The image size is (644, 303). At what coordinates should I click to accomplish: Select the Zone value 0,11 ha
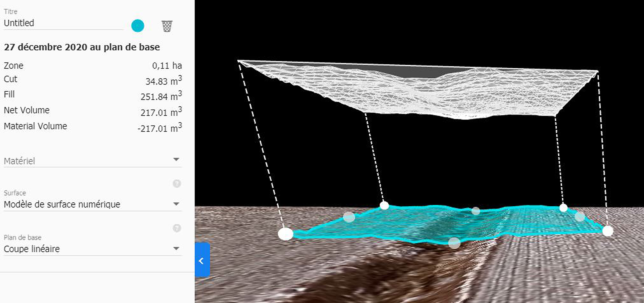point(167,66)
